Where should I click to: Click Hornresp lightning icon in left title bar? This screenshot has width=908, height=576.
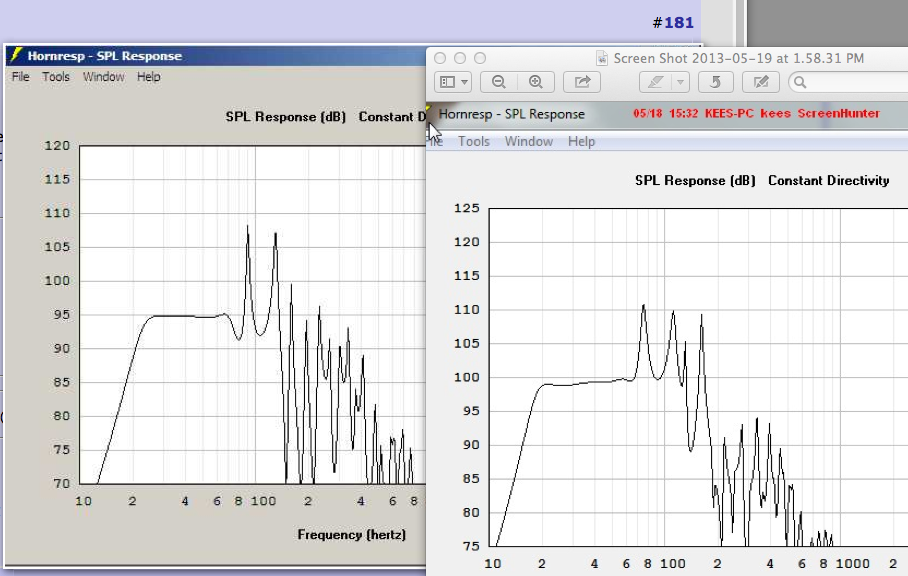point(16,56)
